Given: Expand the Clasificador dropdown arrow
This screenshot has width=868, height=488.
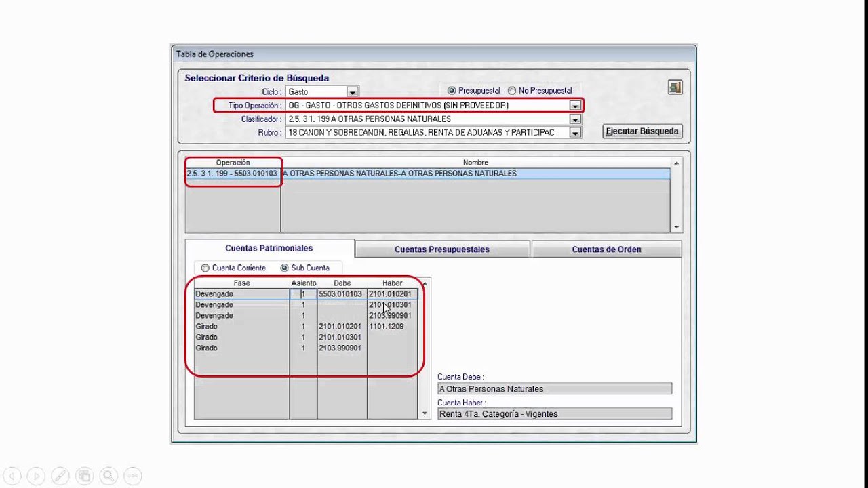Looking at the screenshot, I should pos(575,119).
